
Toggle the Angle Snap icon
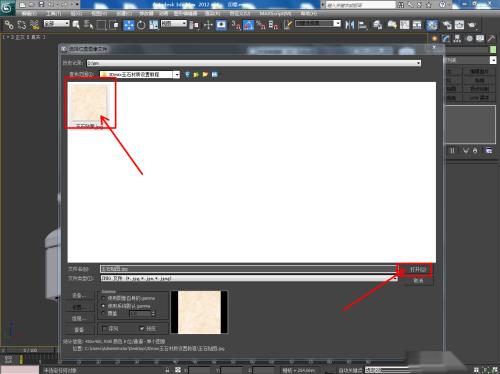[x=248, y=25]
